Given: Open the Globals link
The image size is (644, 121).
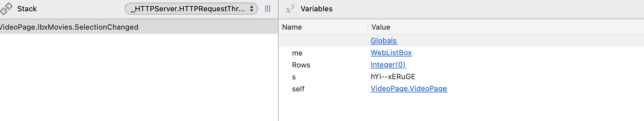Looking at the screenshot, I should click(x=384, y=41).
